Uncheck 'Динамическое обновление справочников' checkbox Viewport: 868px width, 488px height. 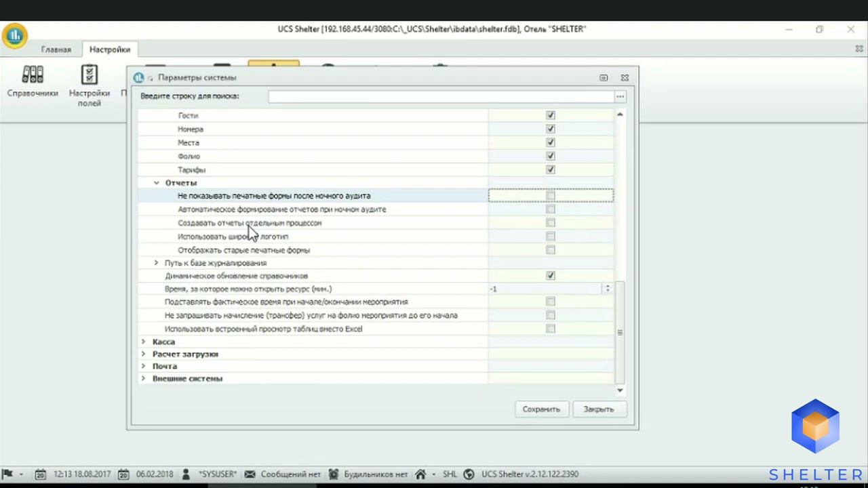(x=551, y=276)
